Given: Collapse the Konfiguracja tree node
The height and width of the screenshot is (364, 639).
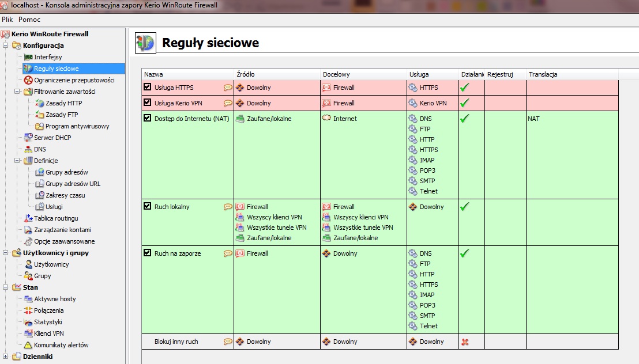Looking at the screenshot, I should (6, 45).
